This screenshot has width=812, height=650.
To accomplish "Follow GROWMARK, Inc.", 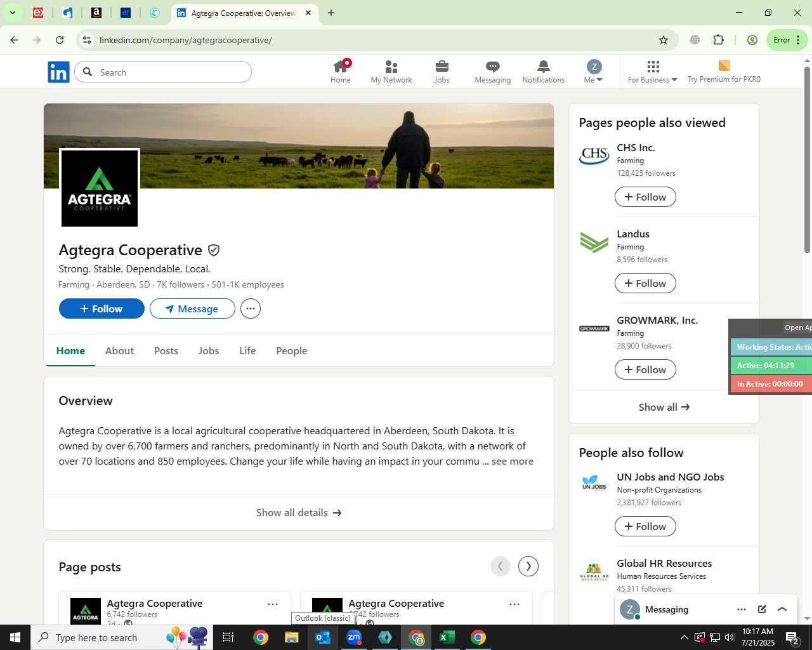I will 645,369.
